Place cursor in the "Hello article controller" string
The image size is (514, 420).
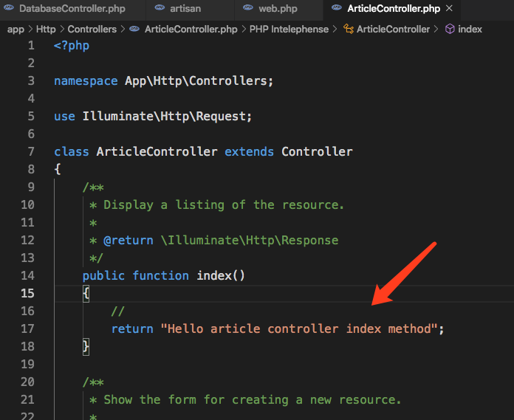(299, 328)
